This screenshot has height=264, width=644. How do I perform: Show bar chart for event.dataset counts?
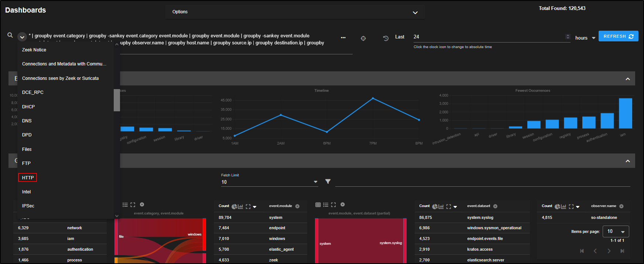(441, 206)
